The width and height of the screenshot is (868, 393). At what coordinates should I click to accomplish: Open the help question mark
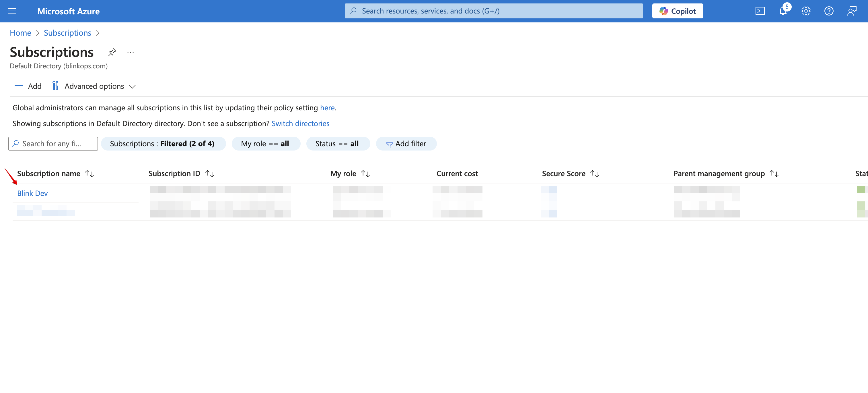[x=829, y=11]
